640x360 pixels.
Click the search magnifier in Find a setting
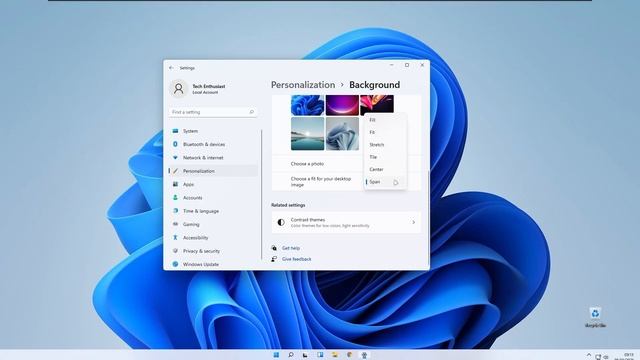[x=251, y=112]
